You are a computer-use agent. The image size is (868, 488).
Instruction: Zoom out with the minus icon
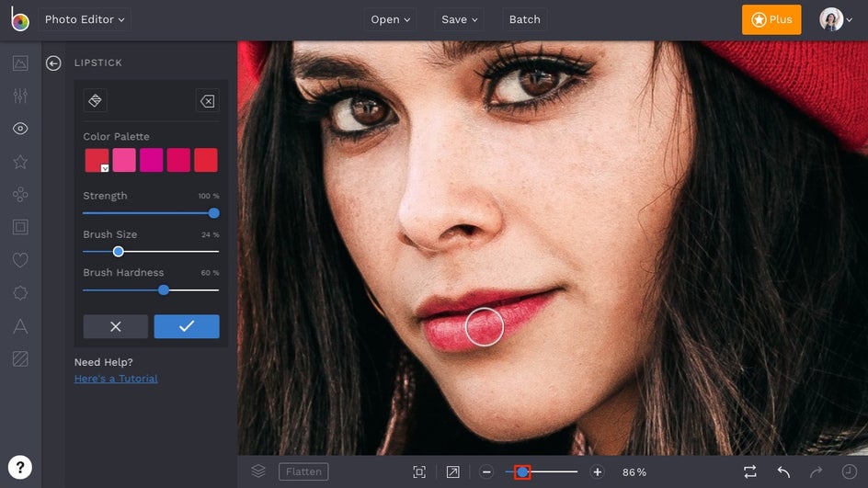tap(486, 472)
